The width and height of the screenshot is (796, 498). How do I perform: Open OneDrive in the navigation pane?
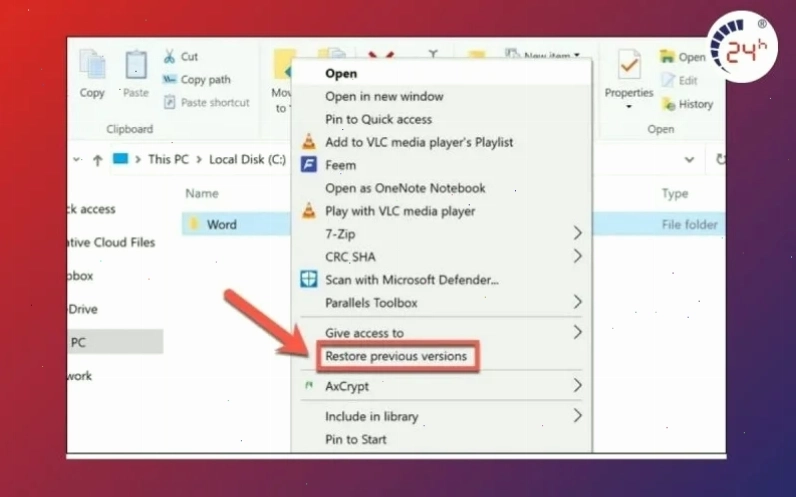pyautogui.click(x=83, y=309)
